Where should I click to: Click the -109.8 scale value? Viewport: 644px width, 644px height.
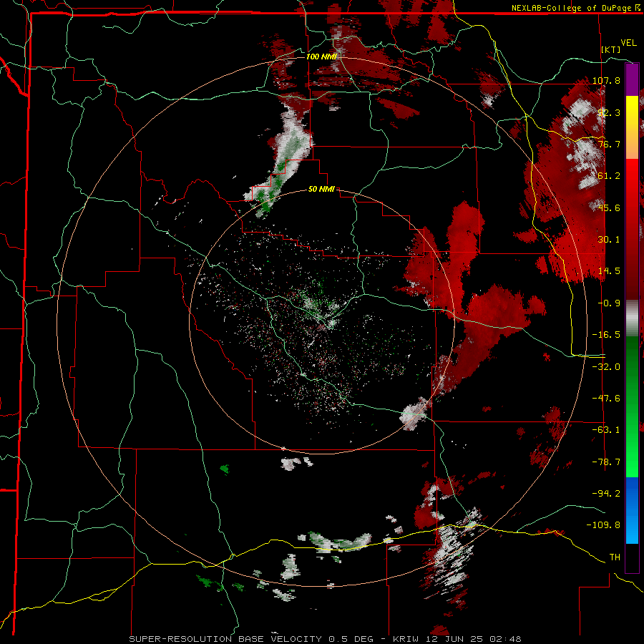pos(604,525)
